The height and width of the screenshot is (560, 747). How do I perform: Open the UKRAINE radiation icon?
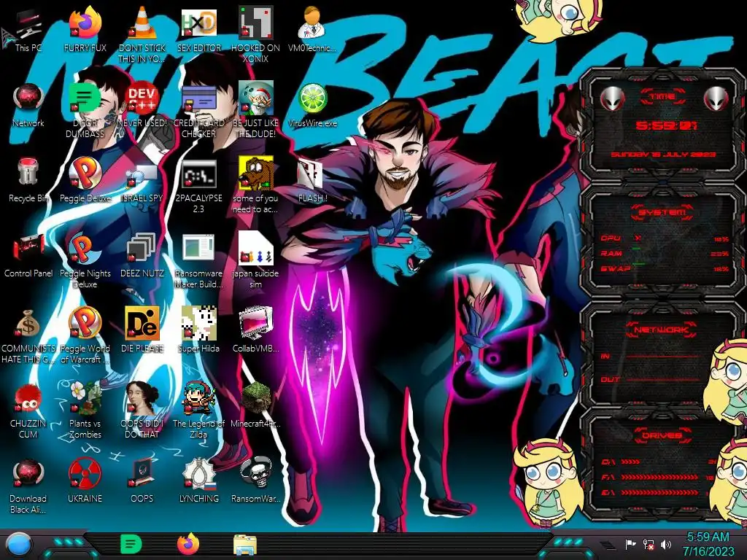(x=85, y=481)
